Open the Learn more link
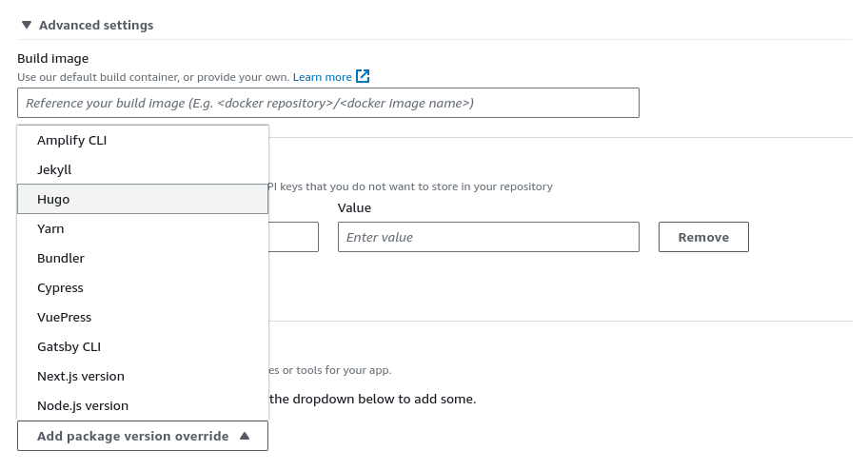 pos(323,77)
